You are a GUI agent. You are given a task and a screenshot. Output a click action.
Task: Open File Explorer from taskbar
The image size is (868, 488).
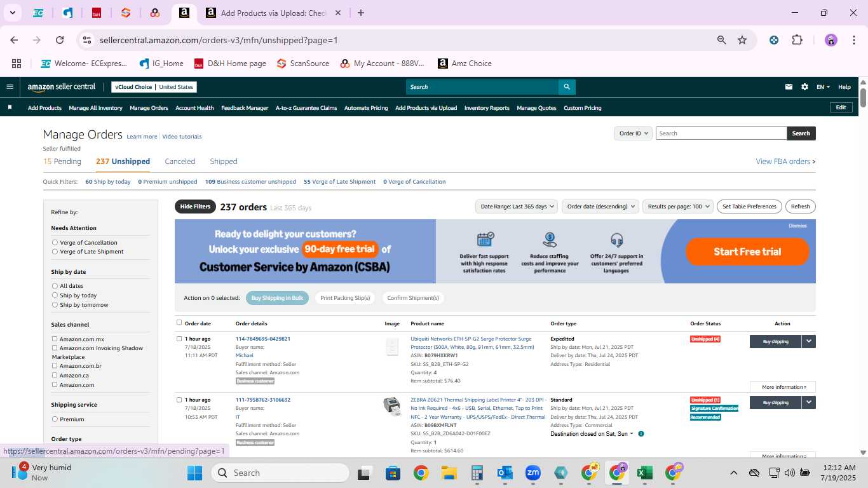coord(449,473)
